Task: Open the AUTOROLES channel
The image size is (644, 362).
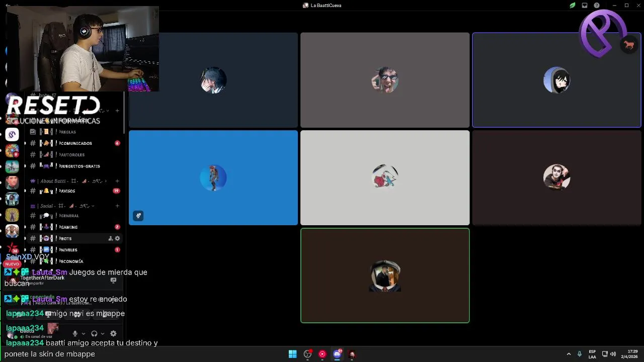Action: pyautogui.click(x=73, y=155)
